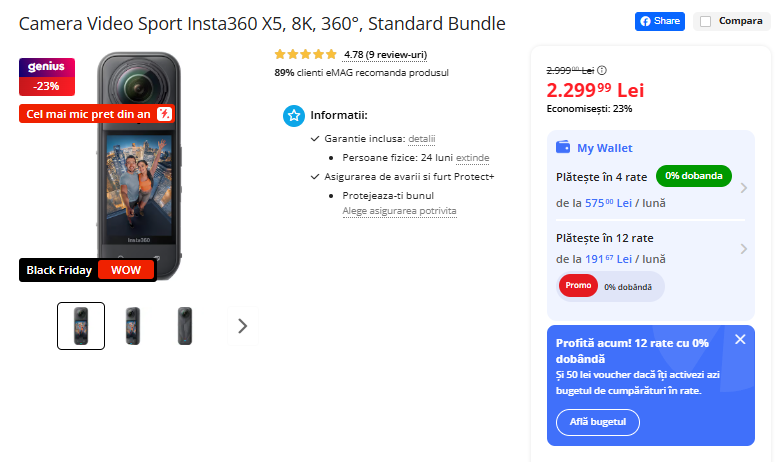Share the product on Facebook

(x=660, y=21)
